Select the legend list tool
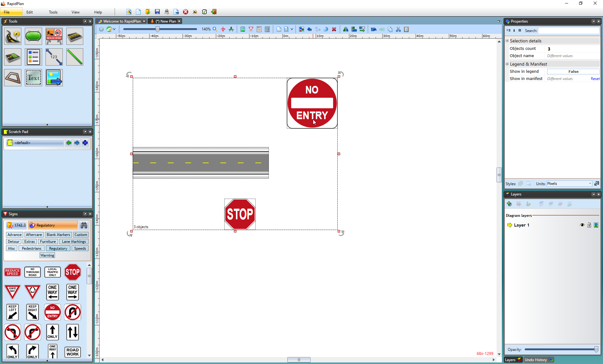This screenshot has width=603, height=364. click(33, 57)
